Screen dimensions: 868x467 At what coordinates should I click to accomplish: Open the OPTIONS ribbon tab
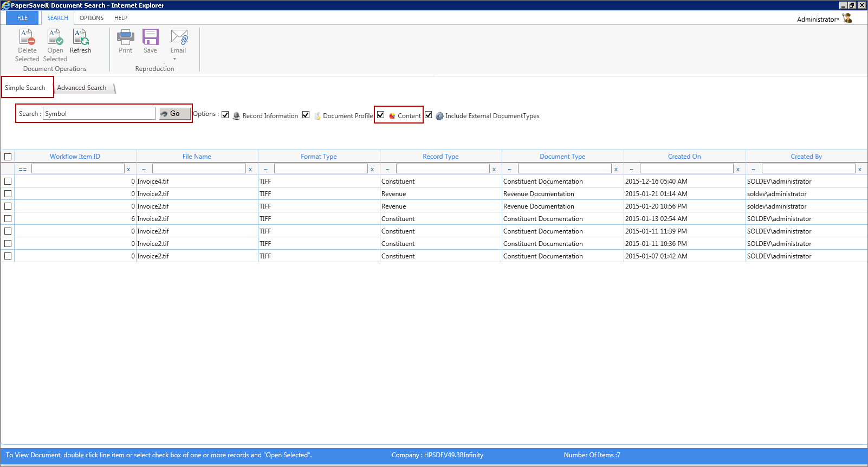[92, 18]
